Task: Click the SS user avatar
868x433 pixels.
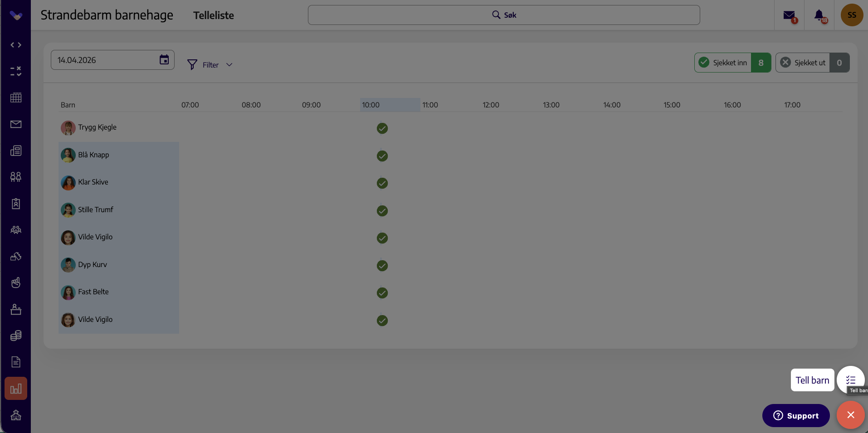Action: 852,15
